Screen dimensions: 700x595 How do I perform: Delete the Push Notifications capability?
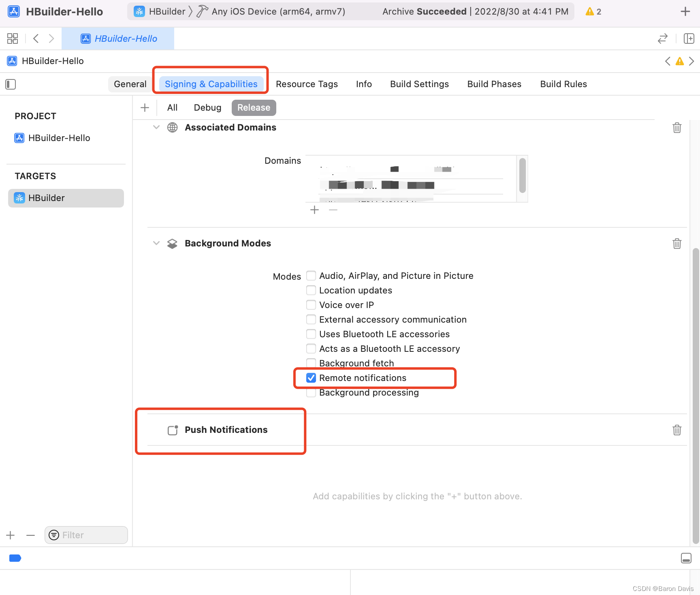coord(677,430)
